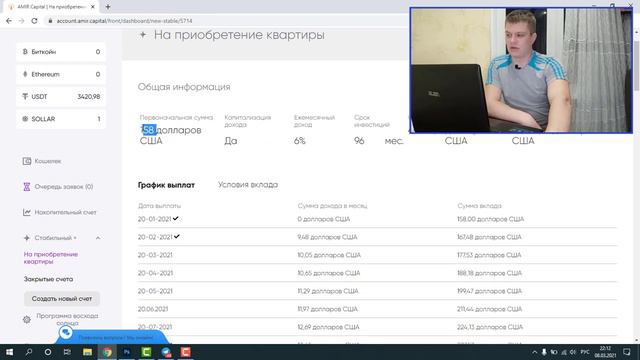Click the Ethereum diamond icon
The width and height of the screenshot is (640, 360).
pos(25,74)
